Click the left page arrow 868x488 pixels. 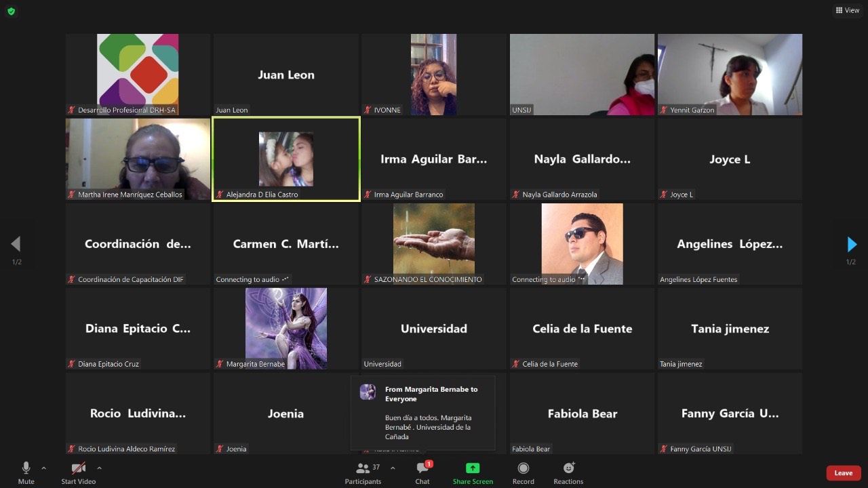[x=16, y=244]
